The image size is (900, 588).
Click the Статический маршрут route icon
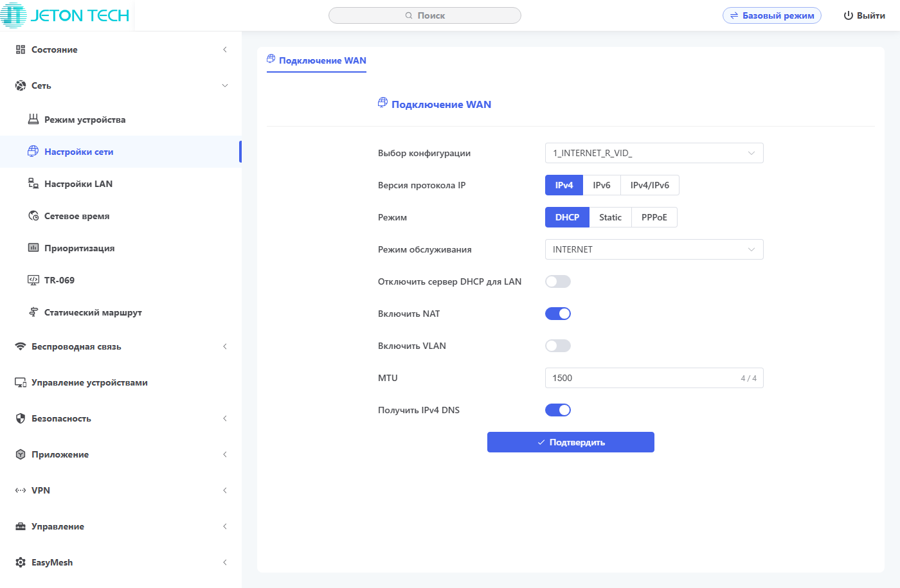33,312
